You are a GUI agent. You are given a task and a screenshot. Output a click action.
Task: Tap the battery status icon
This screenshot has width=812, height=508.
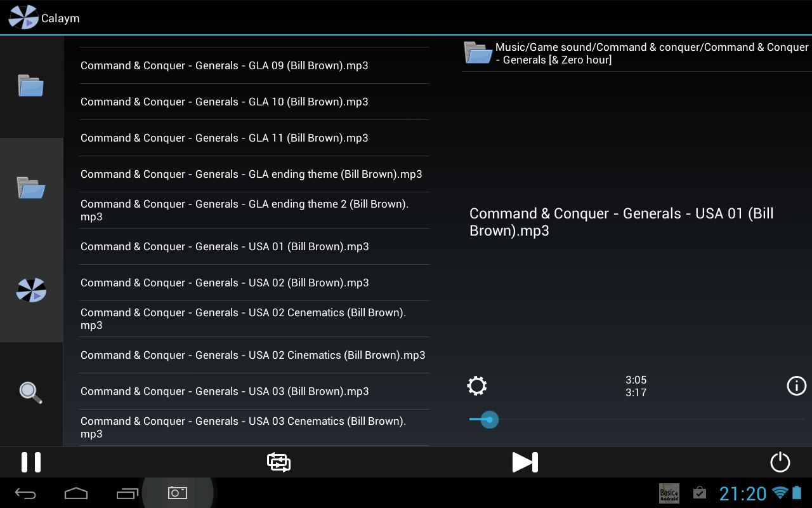pyautogui.click(x=797, y=493)
